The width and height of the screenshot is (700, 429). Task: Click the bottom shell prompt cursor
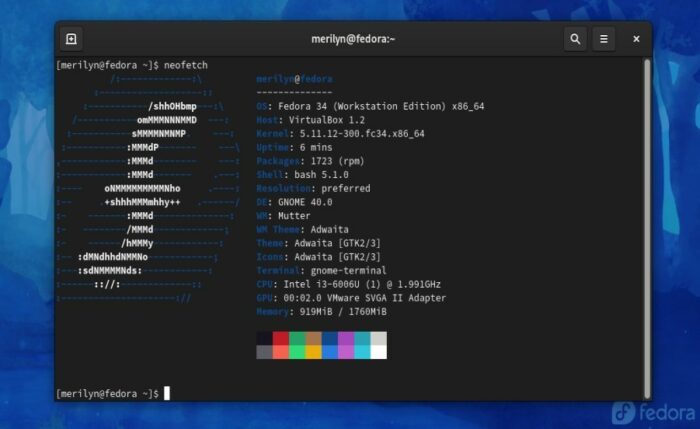(167, 393)
